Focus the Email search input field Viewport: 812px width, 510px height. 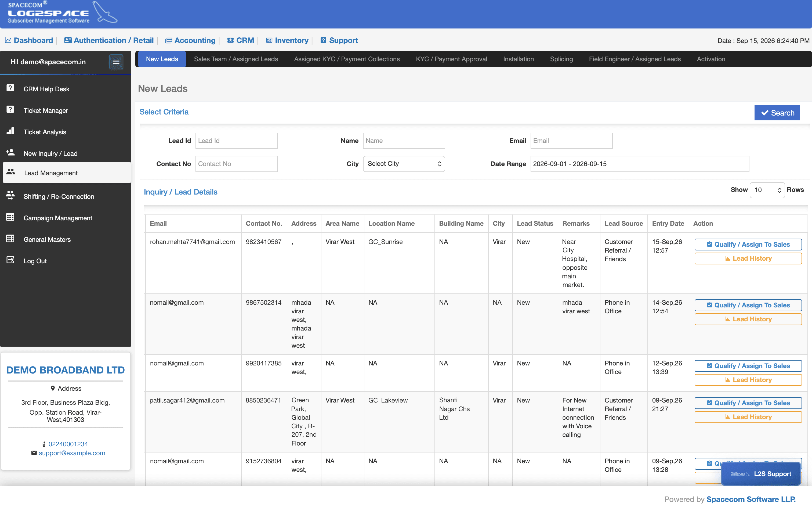(571, 141)
